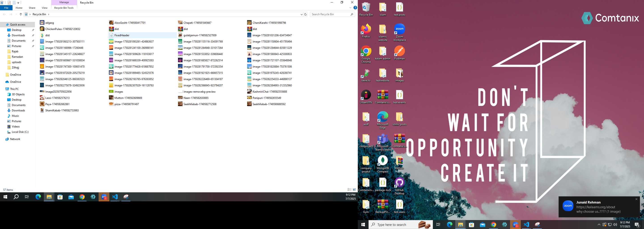Select the Postman desktop icon

pos(399,53)
